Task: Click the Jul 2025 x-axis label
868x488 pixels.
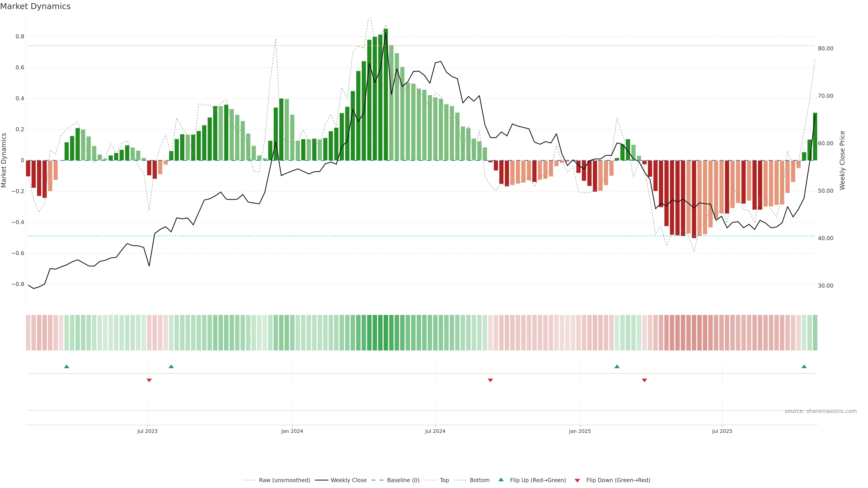Action: click(722, 432)
